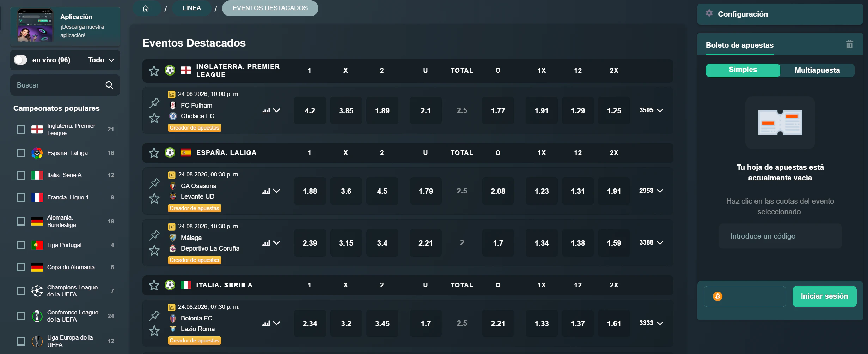Screen dimensions: 868x354
Task: Expand chevron beside Osasuna match stats
Action: click(x=277, y=191)
